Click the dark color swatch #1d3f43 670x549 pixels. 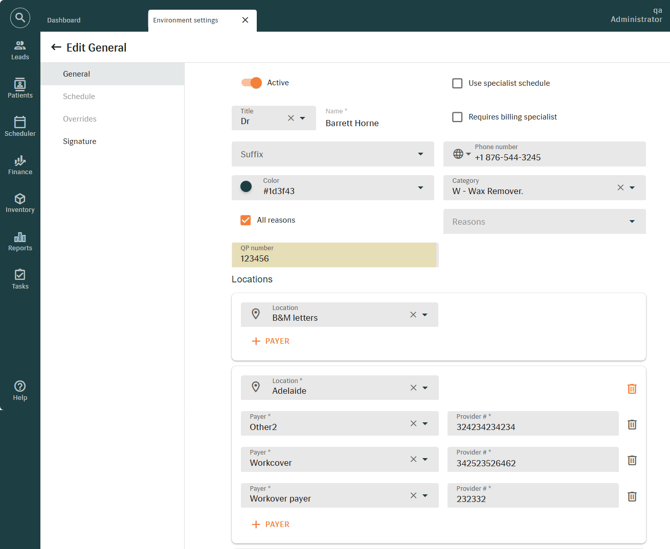246,187
